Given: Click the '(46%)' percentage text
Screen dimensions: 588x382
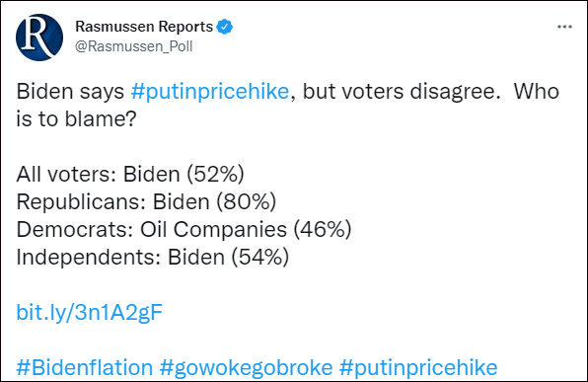Looking at the screenshot, I should [323, 229].
